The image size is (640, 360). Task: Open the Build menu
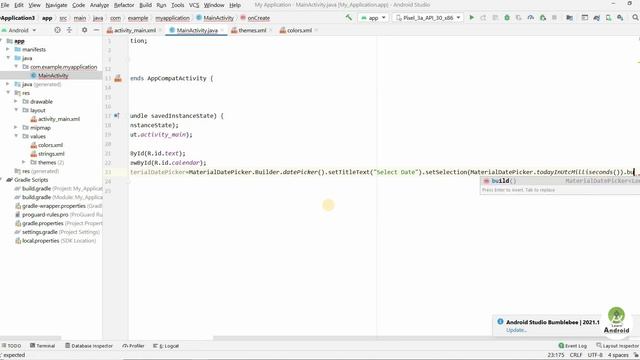tap(145, 5)
